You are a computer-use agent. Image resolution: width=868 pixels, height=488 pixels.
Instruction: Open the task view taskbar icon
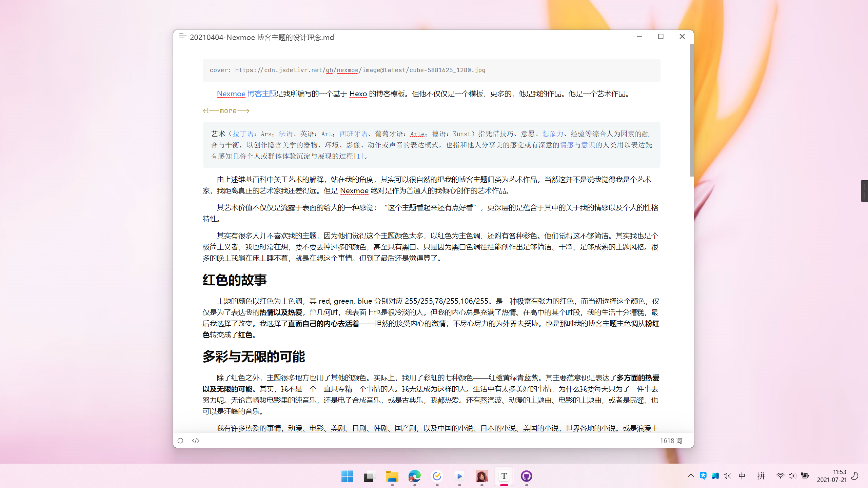pos(369,476)
